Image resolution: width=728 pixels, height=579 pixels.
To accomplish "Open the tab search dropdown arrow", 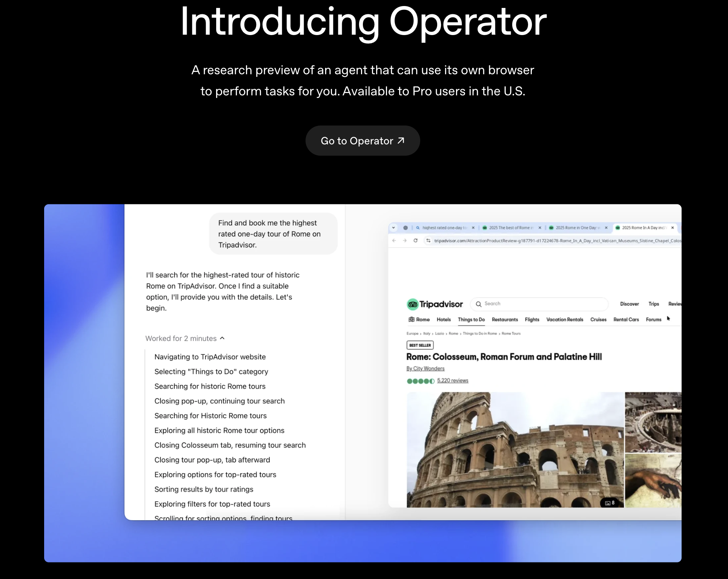I will (393, 228).
